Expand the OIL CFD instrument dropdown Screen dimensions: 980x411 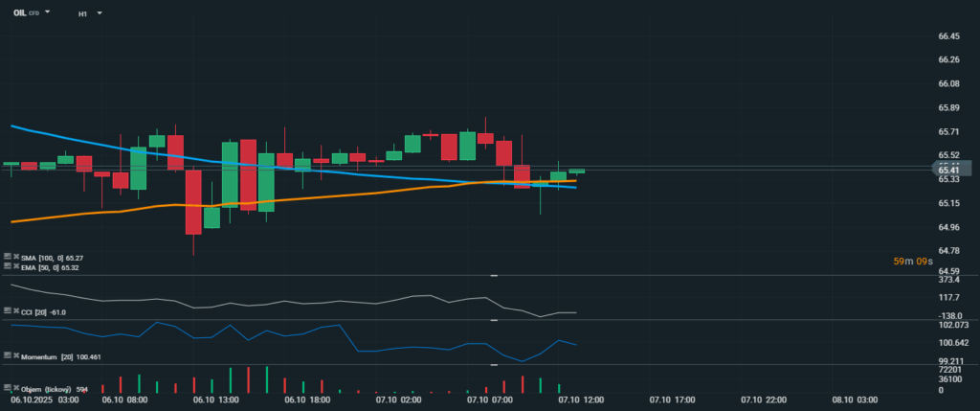pos(48,13)
